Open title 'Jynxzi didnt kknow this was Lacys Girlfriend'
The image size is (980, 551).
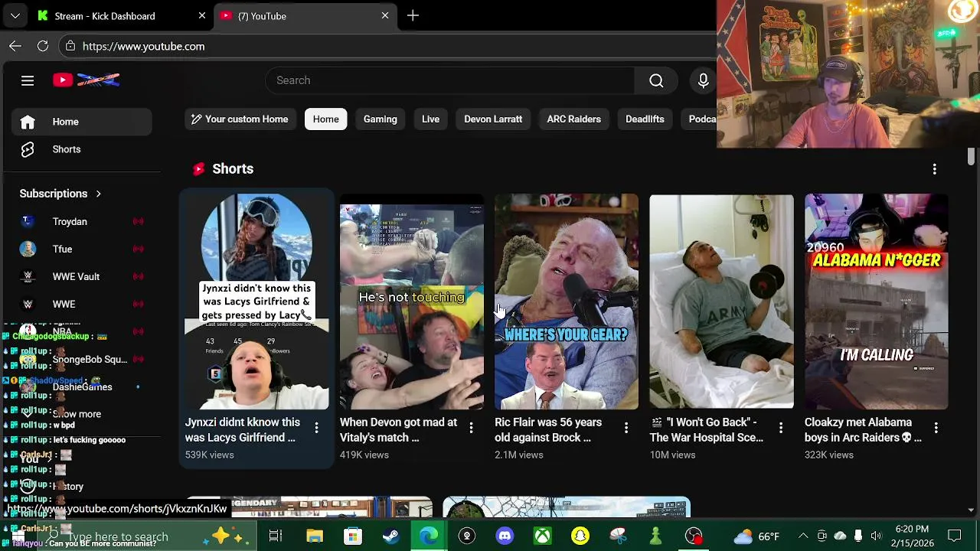(243, 429)
